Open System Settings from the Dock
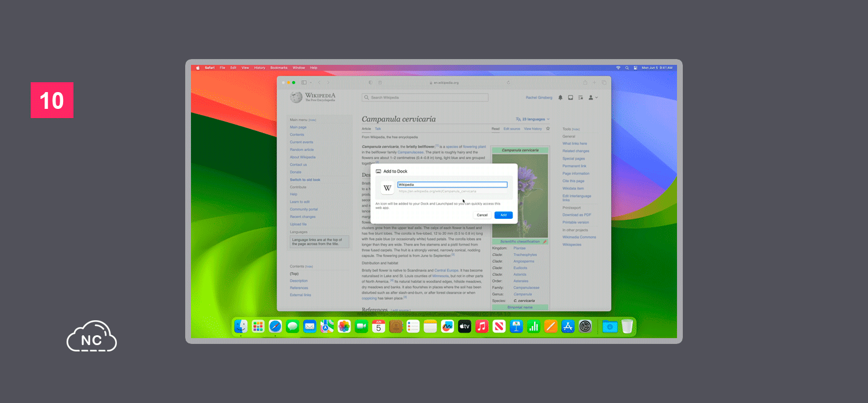Image resolution: width=868 pixels, height=403 pixels. (x=585, y=327)
